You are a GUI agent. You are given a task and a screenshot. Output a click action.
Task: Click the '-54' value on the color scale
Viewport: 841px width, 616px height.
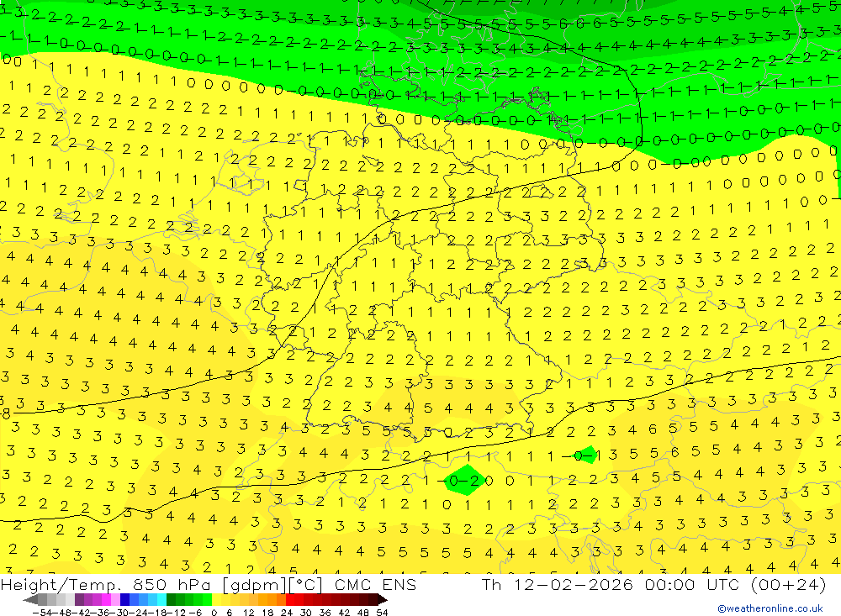click(42, 613)
